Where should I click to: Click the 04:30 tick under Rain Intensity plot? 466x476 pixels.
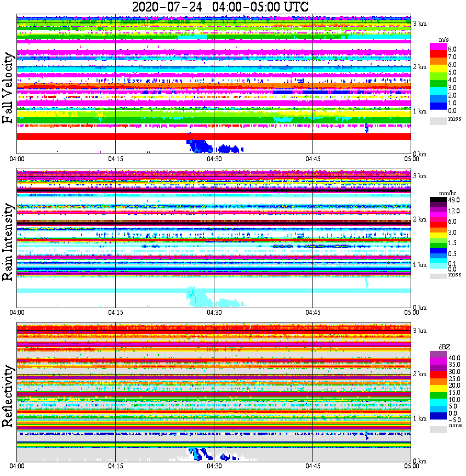(214, 313)
